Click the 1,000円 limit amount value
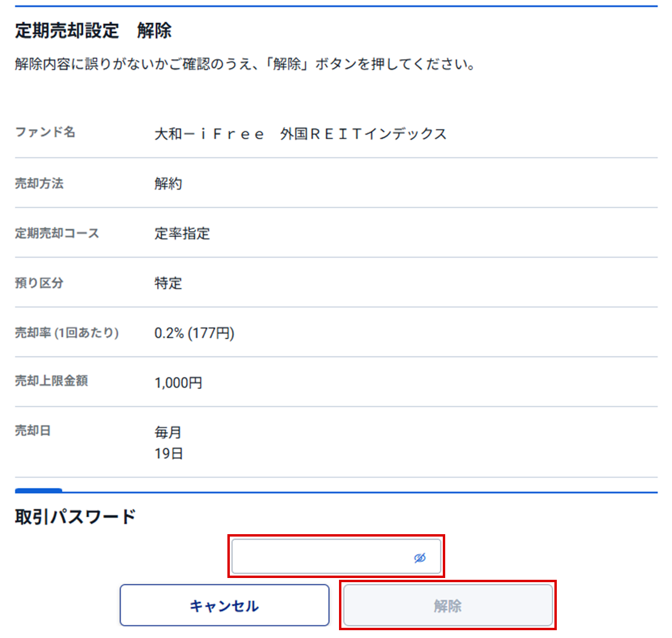The height and width of the screenshot is (638, 672). [x=178, y=383]
